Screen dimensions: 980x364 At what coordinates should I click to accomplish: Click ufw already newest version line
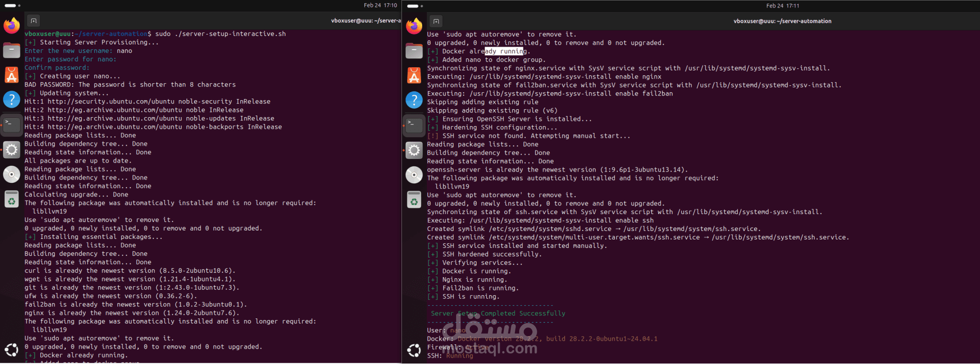pos(111,296)
